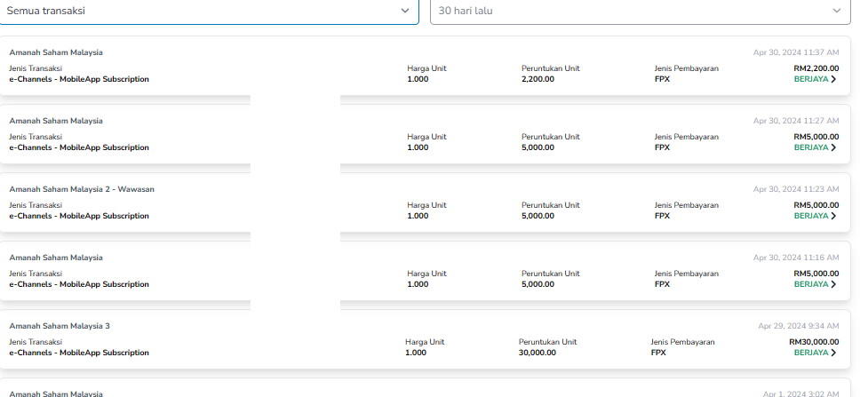This screenshot has height=397, width=868.
Task: Click the chevron arrow of 30 hari lalu box
Action: pyautogui.click(x=836, y=11)
